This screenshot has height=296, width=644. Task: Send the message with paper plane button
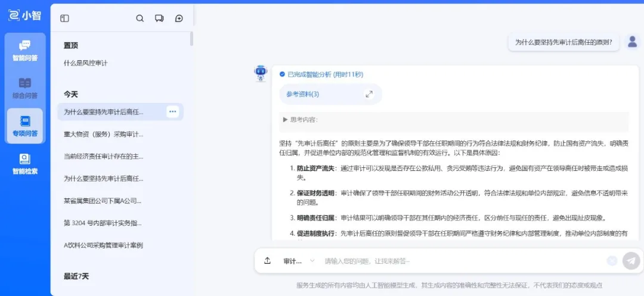(631, 261)
